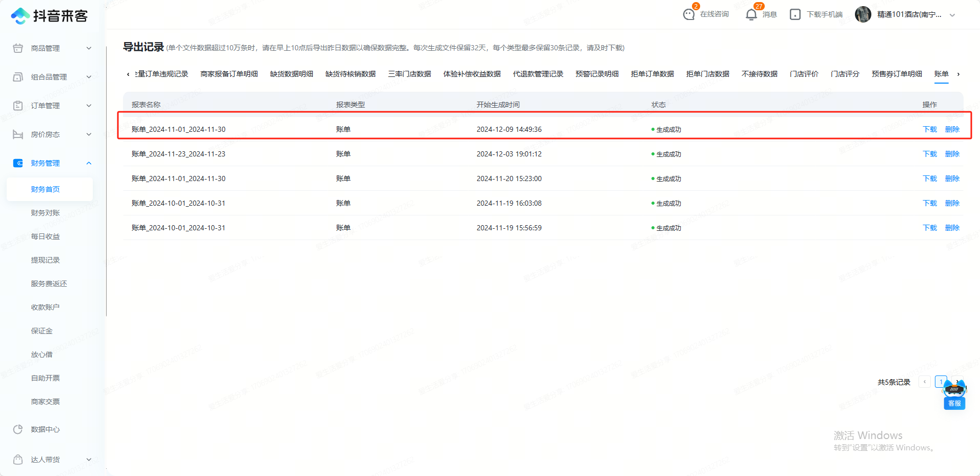Click the 抖音来客 logo icon

point(20,16)
